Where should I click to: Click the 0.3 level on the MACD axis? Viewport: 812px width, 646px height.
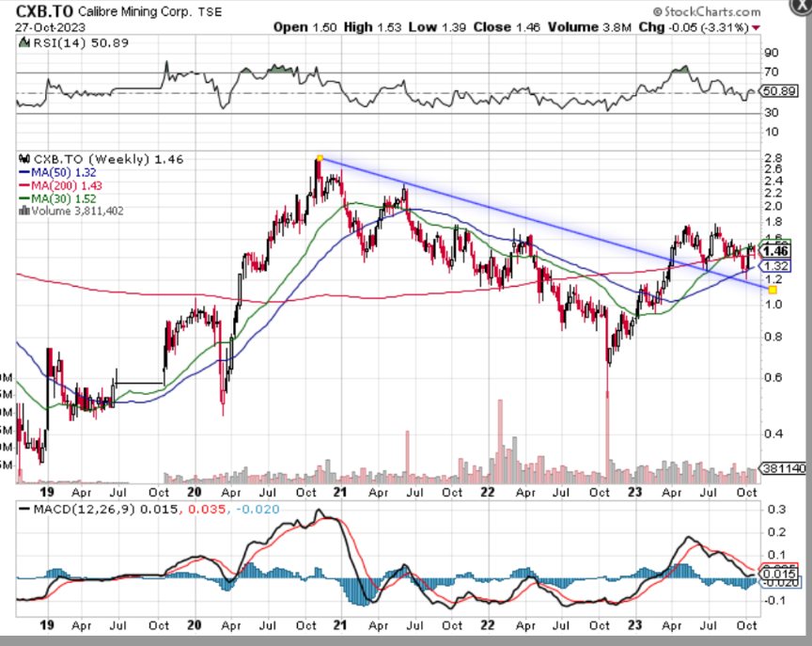point(776,510)
